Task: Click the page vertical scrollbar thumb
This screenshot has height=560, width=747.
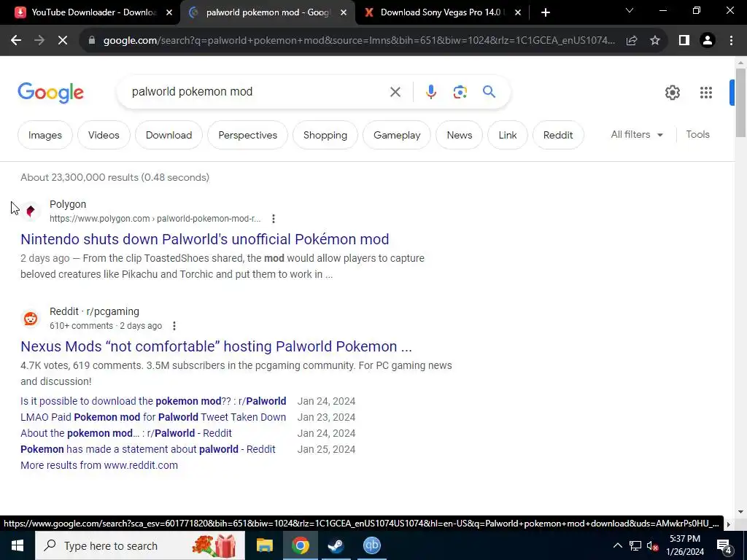Action: coord(740,102)
